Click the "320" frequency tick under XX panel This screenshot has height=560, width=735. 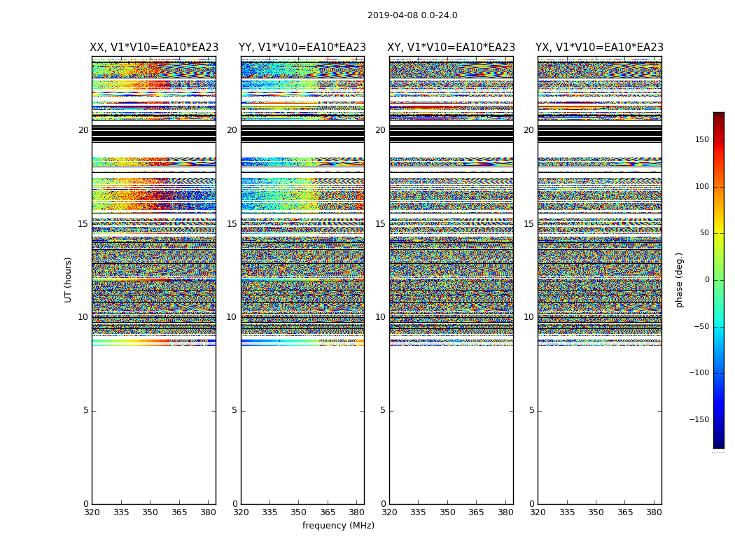point(92,512)
